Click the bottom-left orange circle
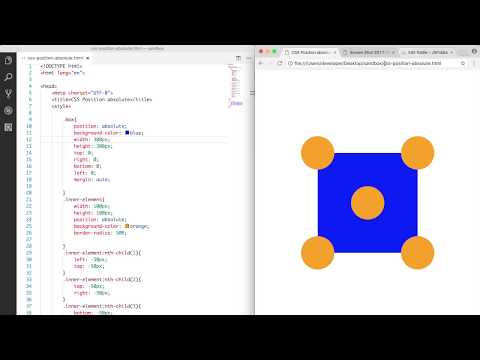480x360 pixels. coord(318,252)
